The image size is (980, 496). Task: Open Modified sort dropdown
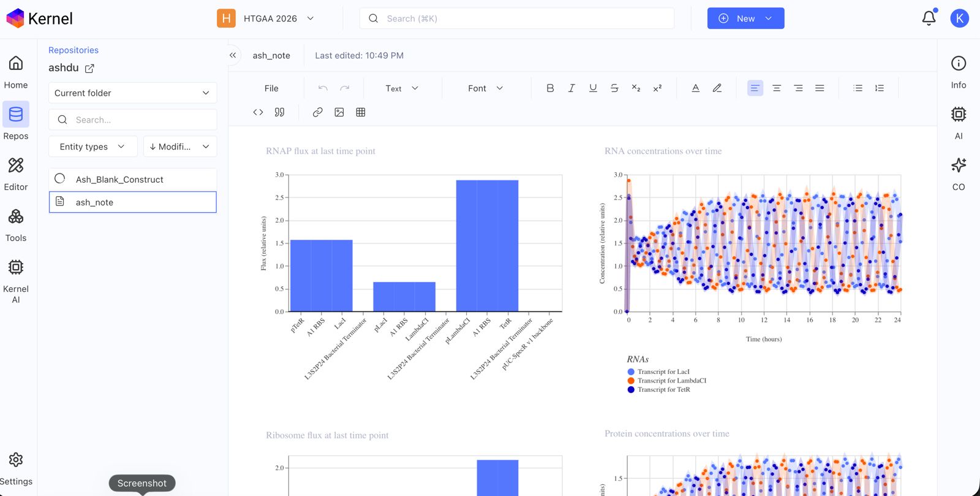coord(180,147)
